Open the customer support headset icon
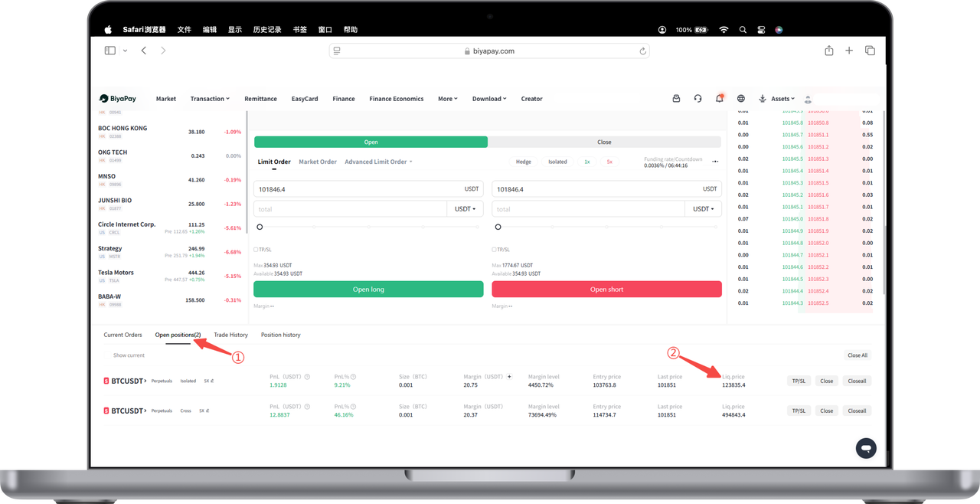The image size is (980, 504). pos(697,99)
